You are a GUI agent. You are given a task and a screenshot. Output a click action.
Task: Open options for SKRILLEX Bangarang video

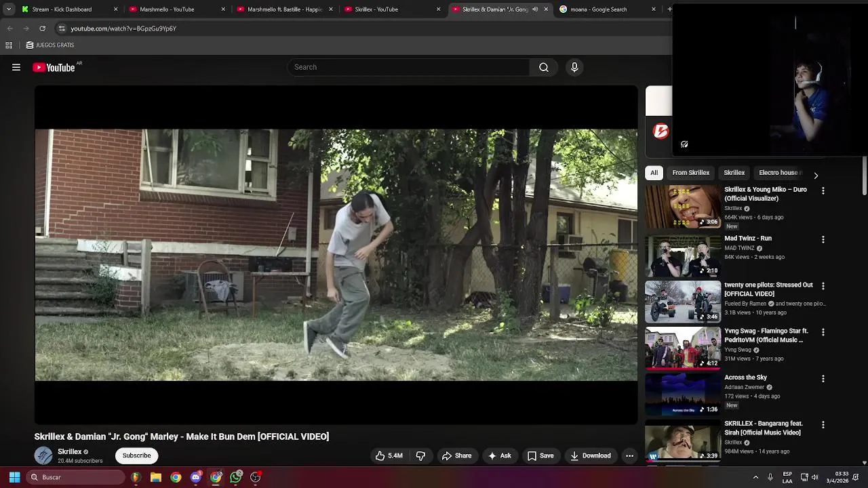[823, 425]
